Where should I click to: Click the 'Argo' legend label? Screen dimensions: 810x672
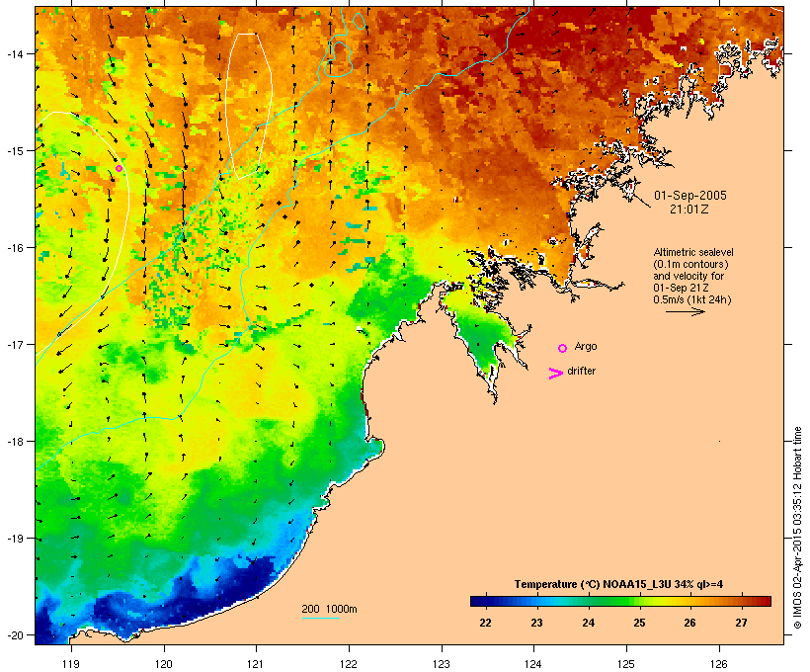(586, 346)
